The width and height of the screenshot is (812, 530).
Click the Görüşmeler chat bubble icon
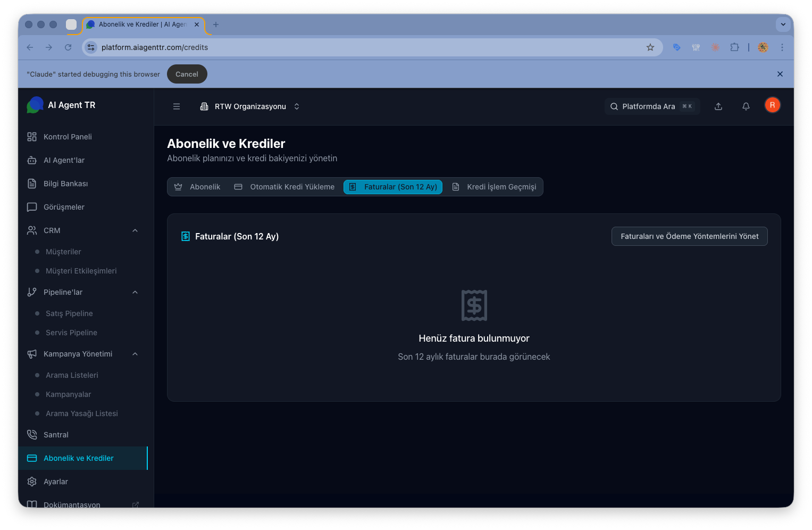pos(32,207)
